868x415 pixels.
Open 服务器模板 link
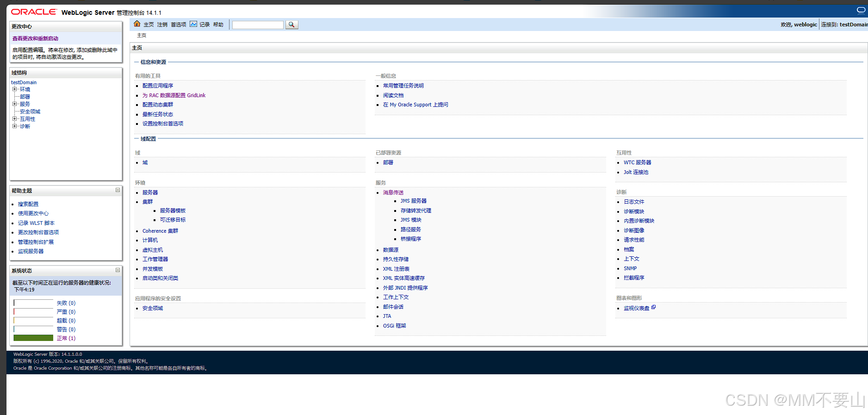click(173, 211)
